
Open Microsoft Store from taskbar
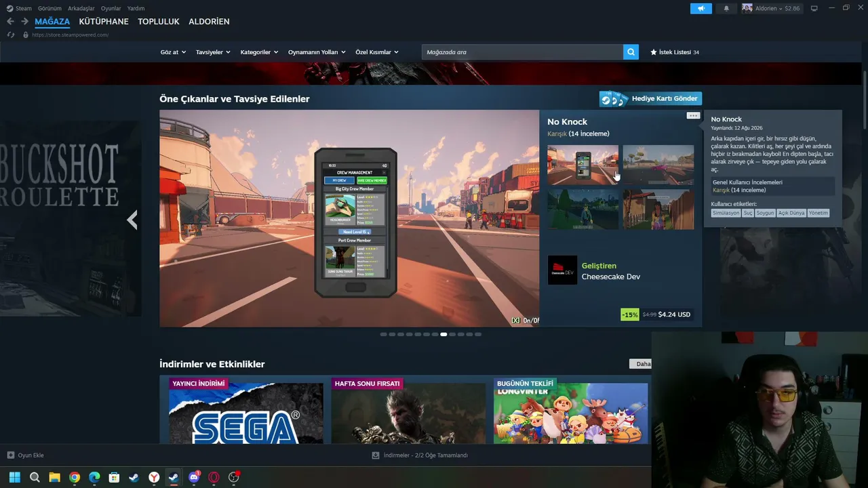click(x=114, y=477)
